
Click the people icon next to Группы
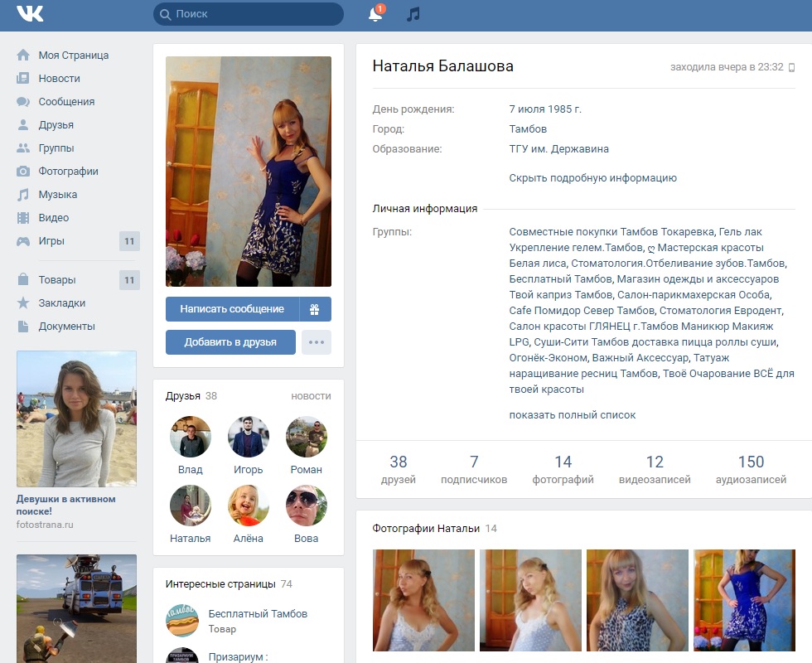(23, 148)
